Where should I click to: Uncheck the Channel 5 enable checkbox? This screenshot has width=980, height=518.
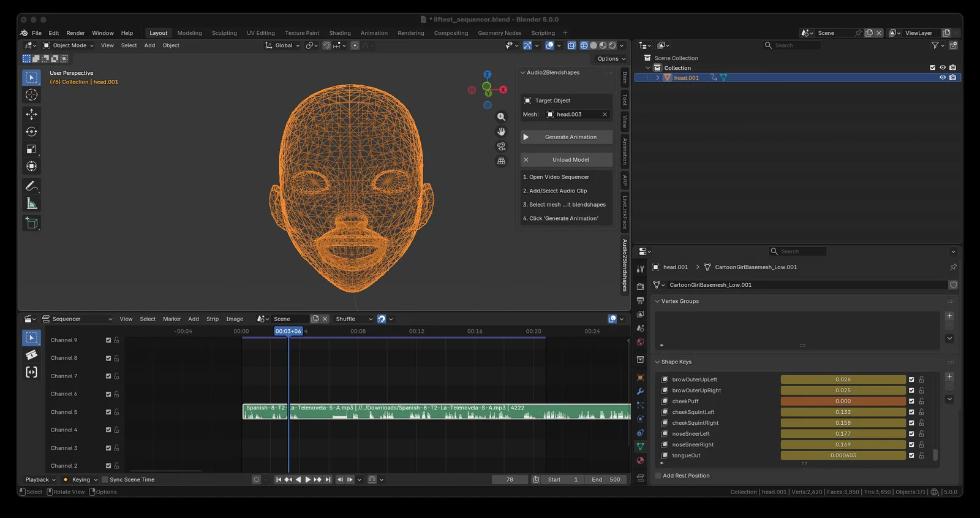tap(108, 412)
